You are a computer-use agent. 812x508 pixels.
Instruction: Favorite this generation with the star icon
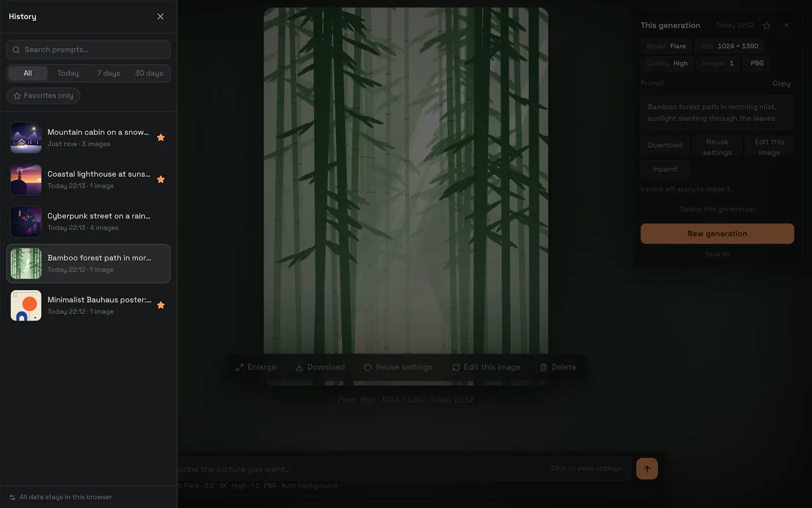tap(767, 25)
